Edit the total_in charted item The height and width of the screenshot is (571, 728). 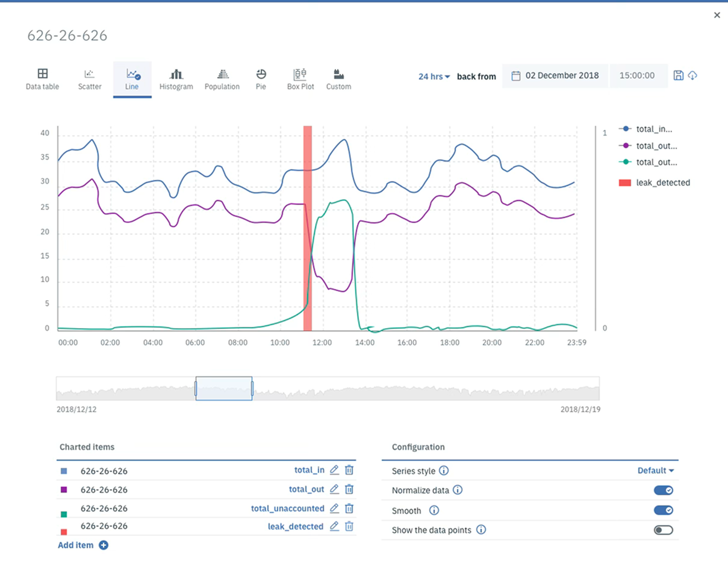[x=335, y=470]
